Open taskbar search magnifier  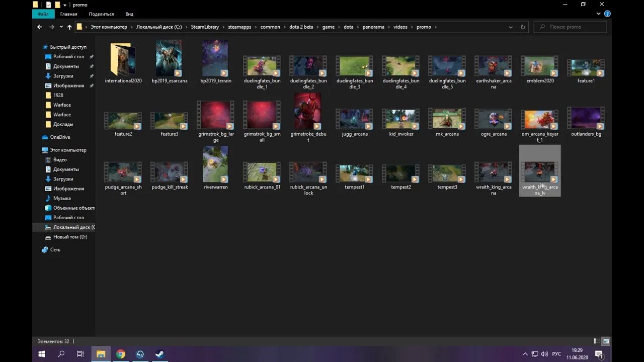(x=61, y=354)
